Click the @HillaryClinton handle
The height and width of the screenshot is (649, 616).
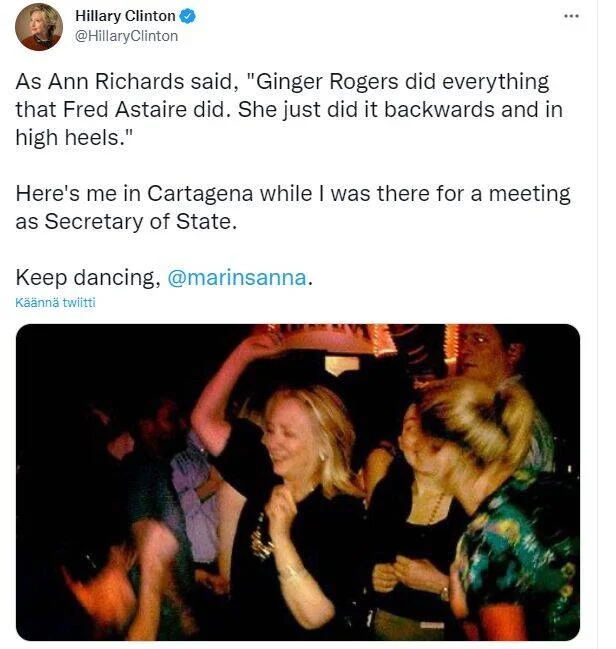coord(127,36)
